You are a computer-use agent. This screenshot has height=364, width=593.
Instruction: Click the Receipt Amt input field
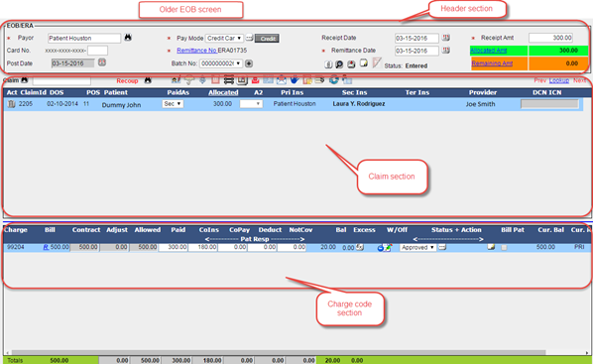click(x=550, y=38)
